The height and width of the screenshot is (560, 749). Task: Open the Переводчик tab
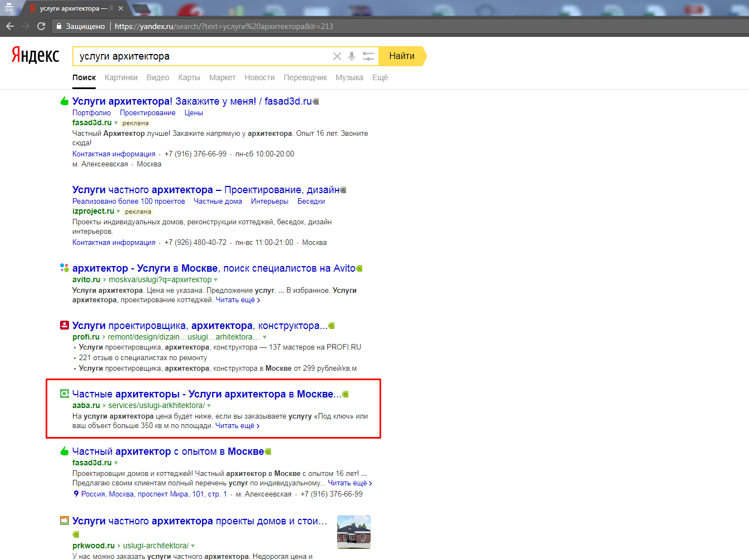point(305,77)
